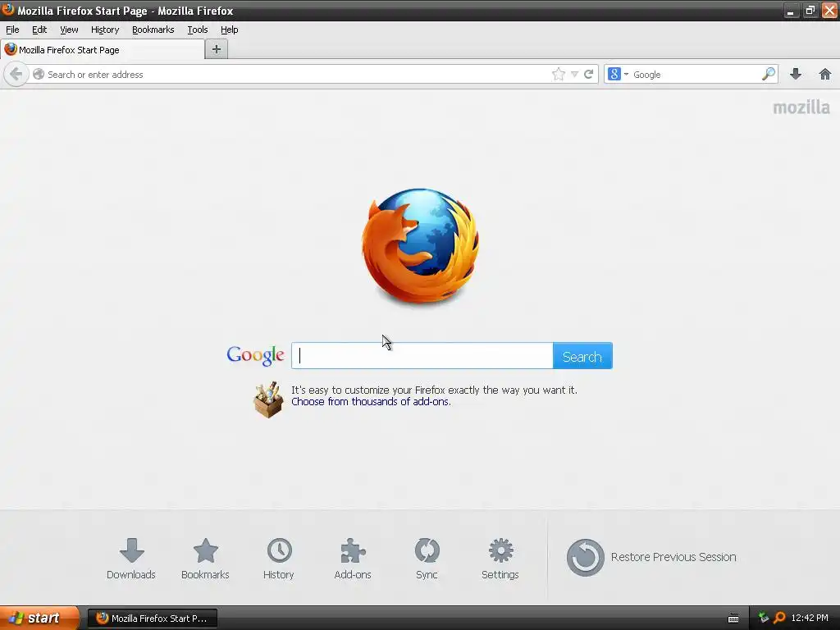
Task: Click the Google search box on start page
Action: tap(422, 356)
